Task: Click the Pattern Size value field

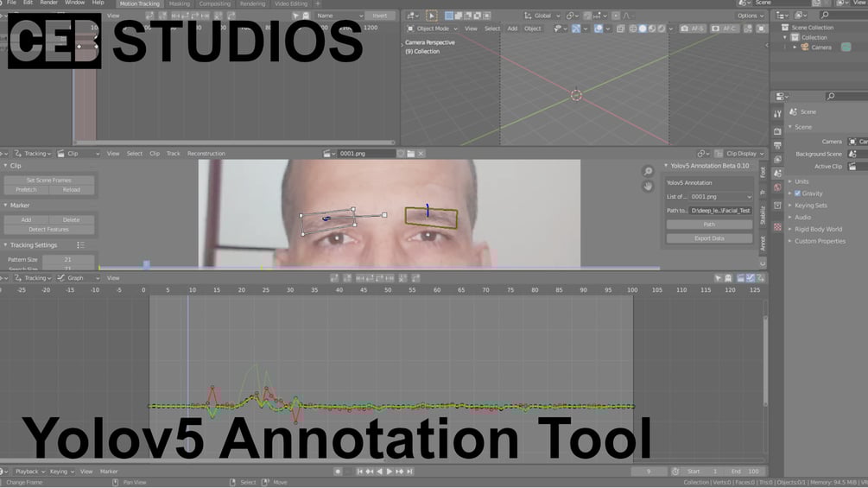Action: pos(67,259)
